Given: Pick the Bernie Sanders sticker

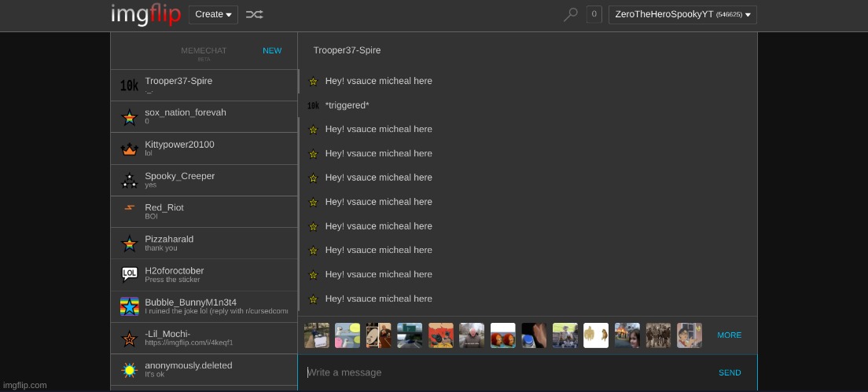Looking at the screenshot, I should tap(472, 335).
